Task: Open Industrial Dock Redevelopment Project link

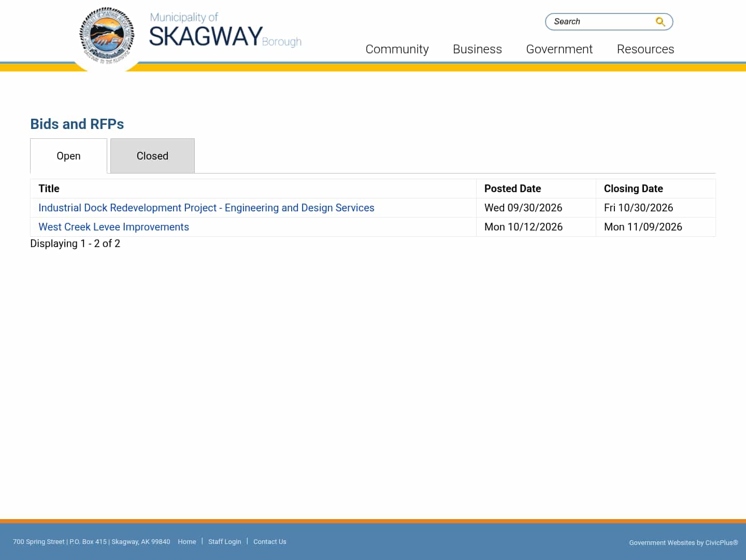Action: point(206,208)
